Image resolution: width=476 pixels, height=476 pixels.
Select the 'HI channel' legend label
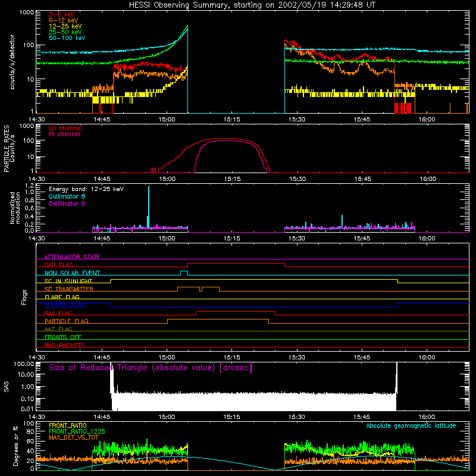tap(64, 134)
